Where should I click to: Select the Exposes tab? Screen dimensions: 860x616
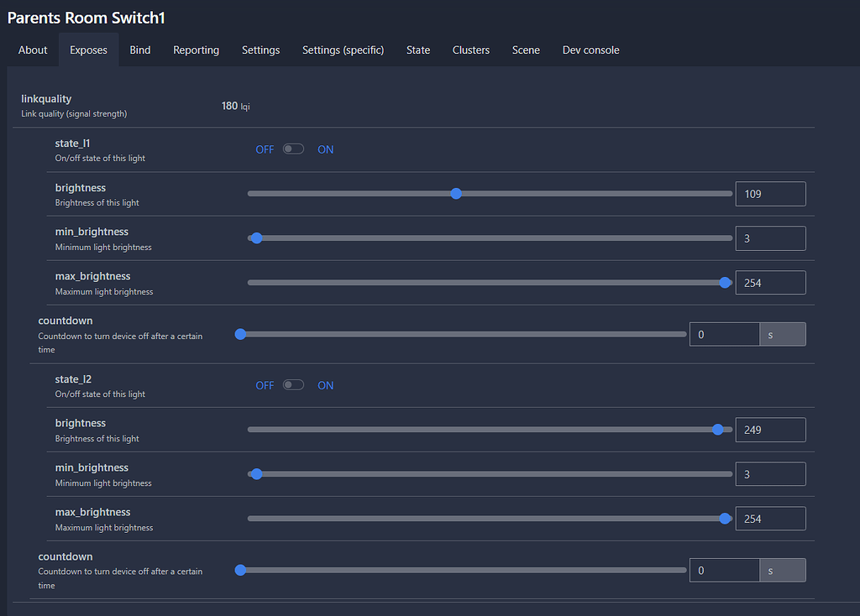click(88, 50)
